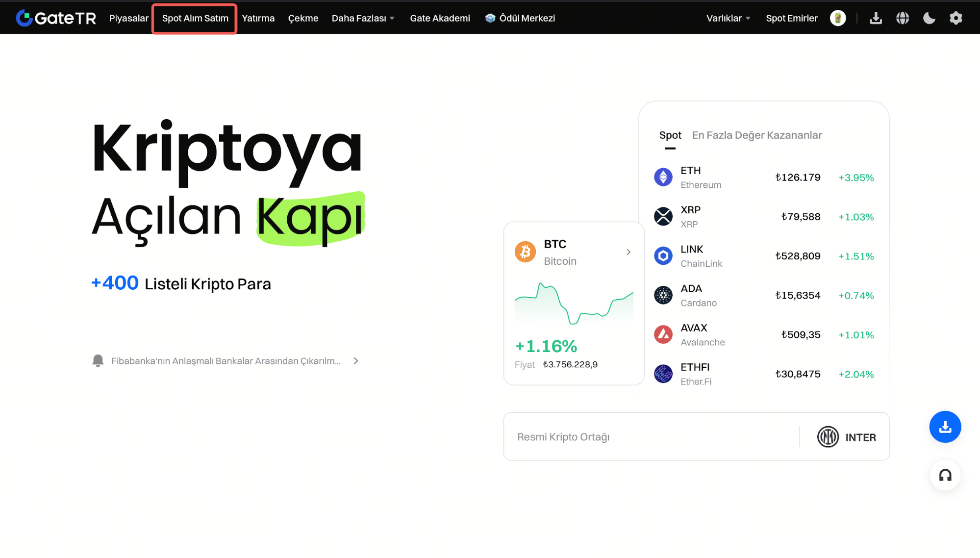Image resolution: width=980 pixels, height=558 pixels.
Task: Select the Spot tab
Action: pos(670,135)
